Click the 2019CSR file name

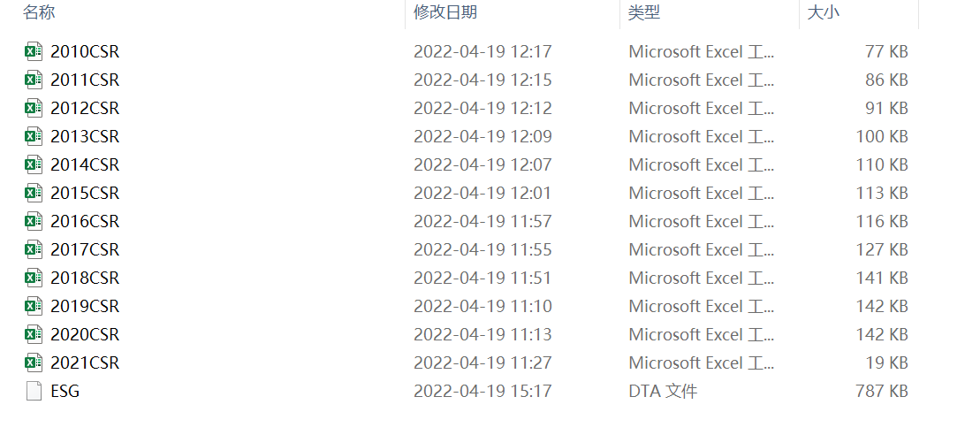85,306
